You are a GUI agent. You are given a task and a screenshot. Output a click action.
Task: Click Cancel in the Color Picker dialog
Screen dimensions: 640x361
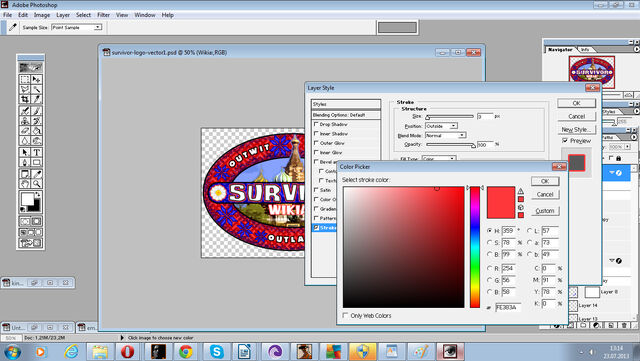pos(545,194)
